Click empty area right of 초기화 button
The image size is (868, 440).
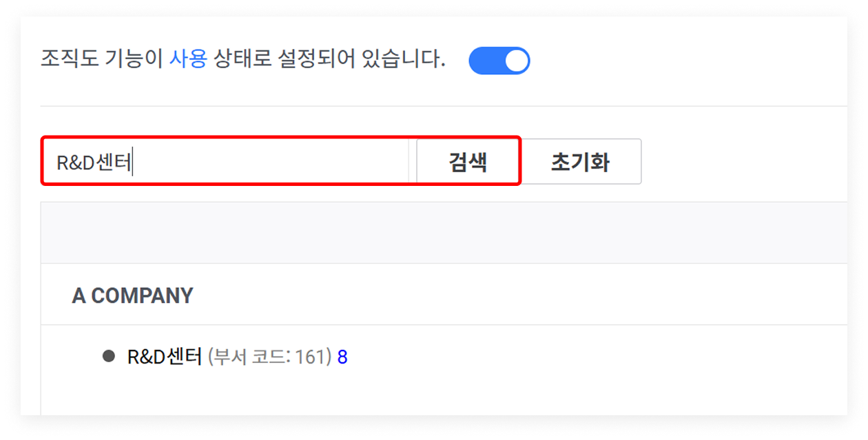pyautogui.click(x=744, y=161)
